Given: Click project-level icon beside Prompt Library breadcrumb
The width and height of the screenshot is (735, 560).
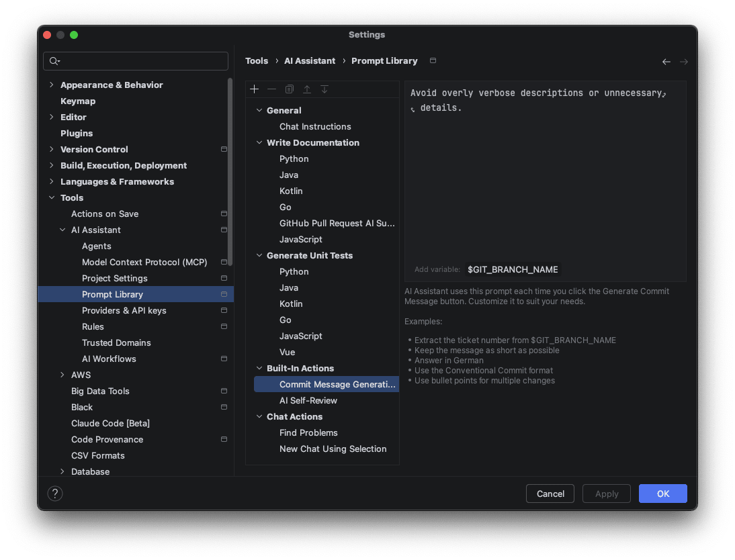Looking at the screenshot, I should pyautogui.click(x=433, y=60).
